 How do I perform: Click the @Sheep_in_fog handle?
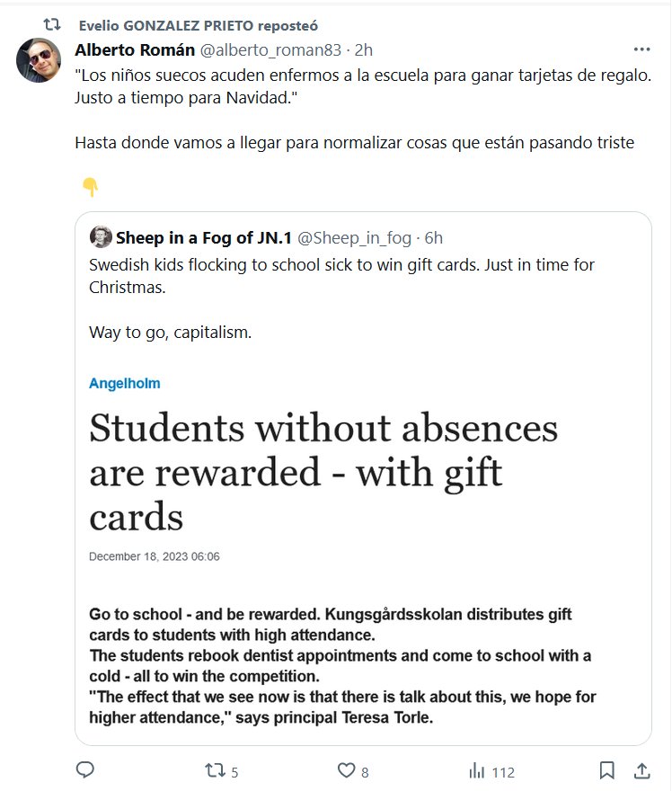pos(354,237)
